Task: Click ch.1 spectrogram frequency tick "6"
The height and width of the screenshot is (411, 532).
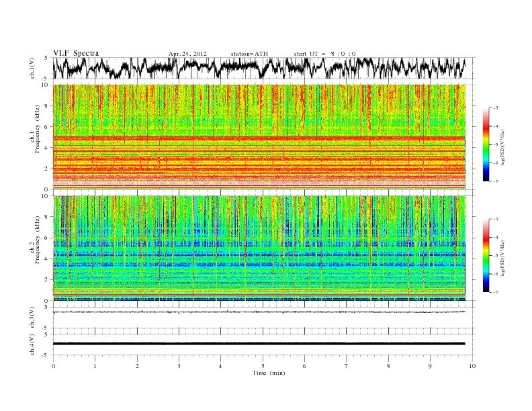Action: 47,127
